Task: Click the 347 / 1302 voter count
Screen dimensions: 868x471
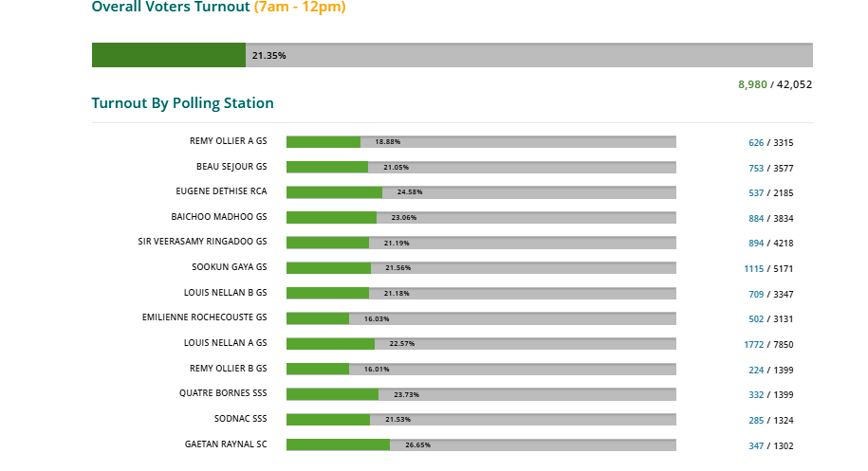Action: coord(770,444)
